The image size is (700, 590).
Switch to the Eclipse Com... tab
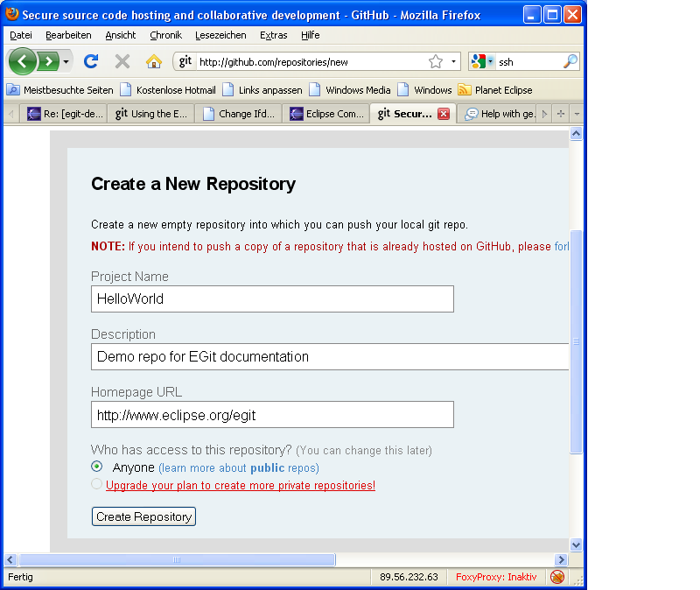(326, 114)
